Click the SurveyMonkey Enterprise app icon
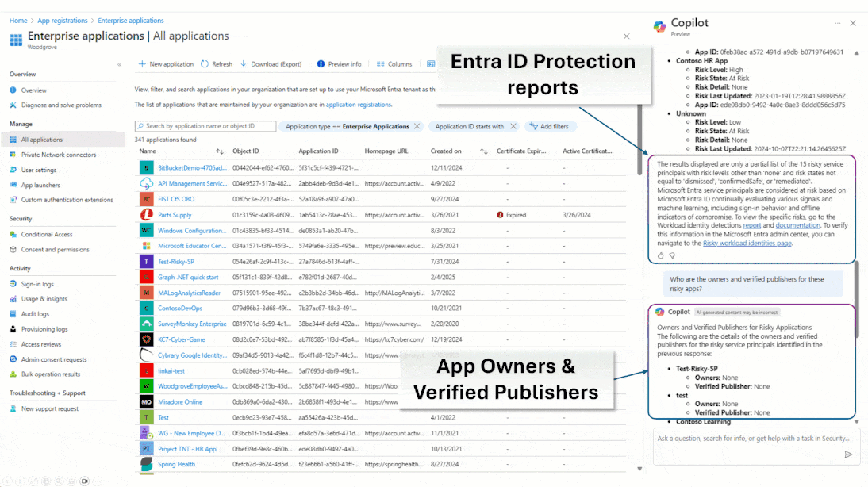Viewport: 868px width, 487px height. click(x=146, y=324)
